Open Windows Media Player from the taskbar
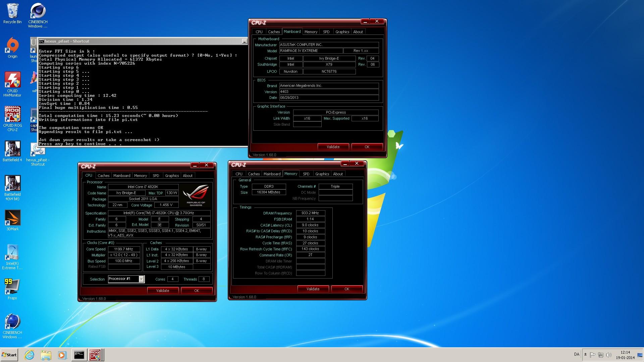Viewport: 644px width, 362px height. coord(62,355)
